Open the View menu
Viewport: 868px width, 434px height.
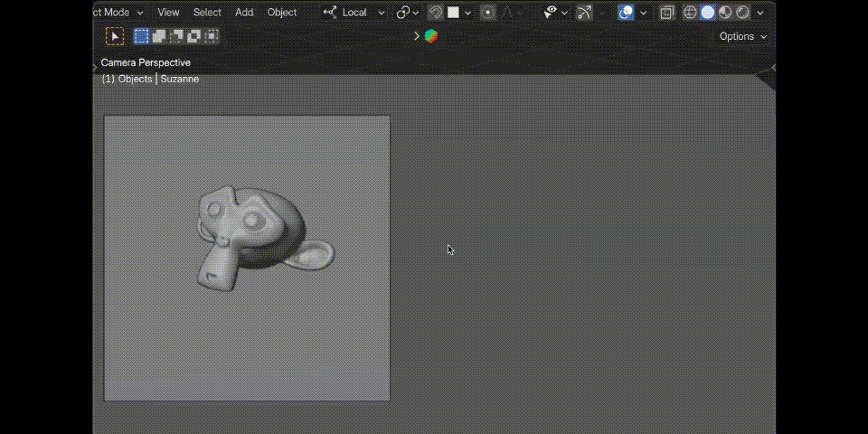tap(168, 12)
